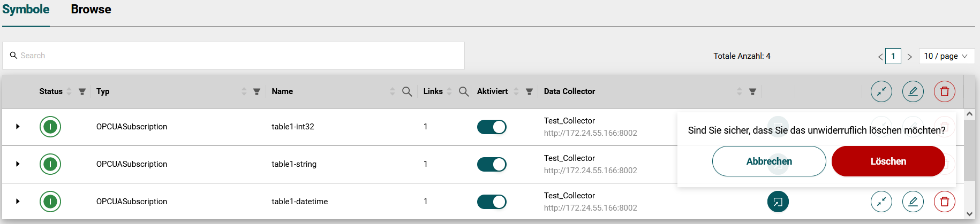
Task: Click the header collapse-all arrows icon
Action: [881, 91]
